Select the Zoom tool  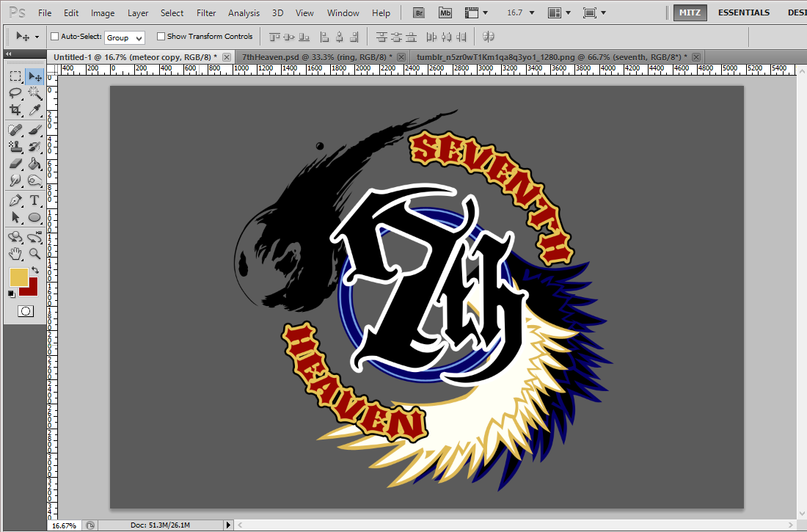click(34, 254)
